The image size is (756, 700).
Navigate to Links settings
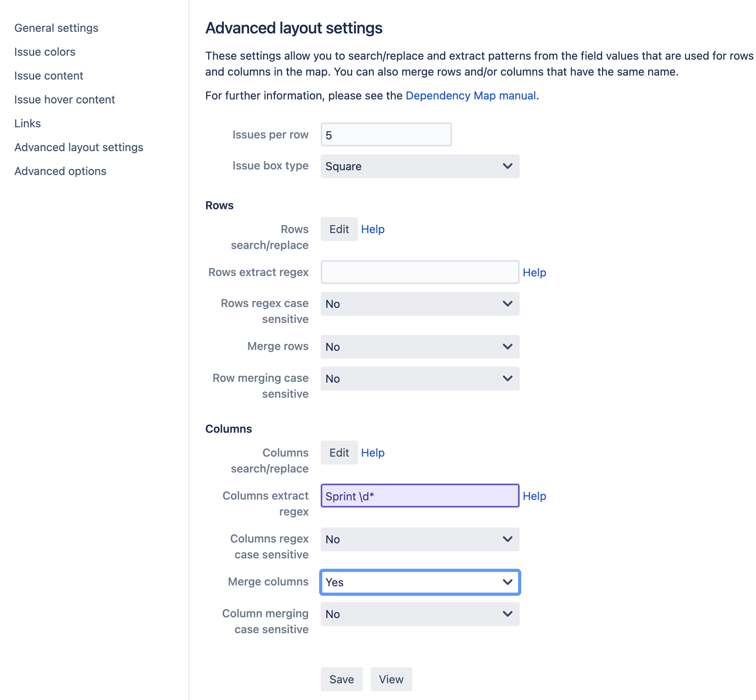(x=27, y=123)
